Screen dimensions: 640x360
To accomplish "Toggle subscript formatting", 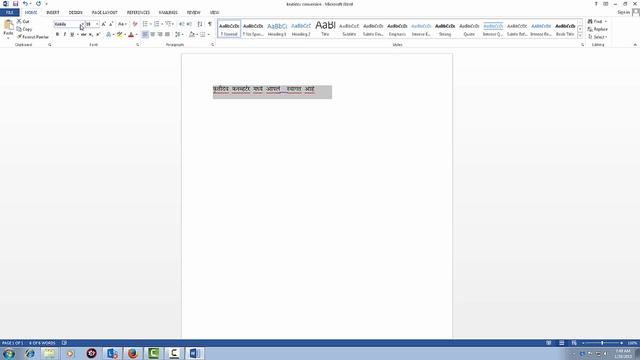I will (x=91, y=35).
